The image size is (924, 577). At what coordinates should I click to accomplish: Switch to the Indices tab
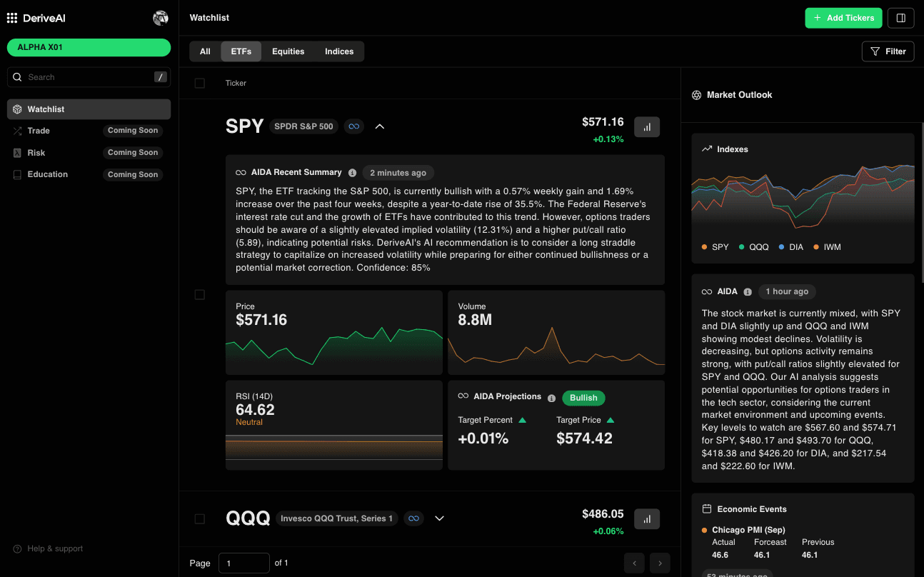[x=339, y=51]
